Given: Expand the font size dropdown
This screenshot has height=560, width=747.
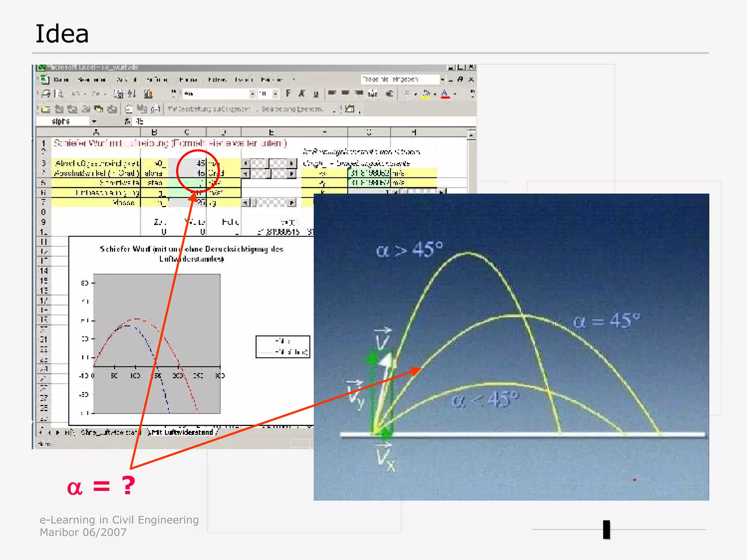Looking at the screenshot, I should point(275,94).
